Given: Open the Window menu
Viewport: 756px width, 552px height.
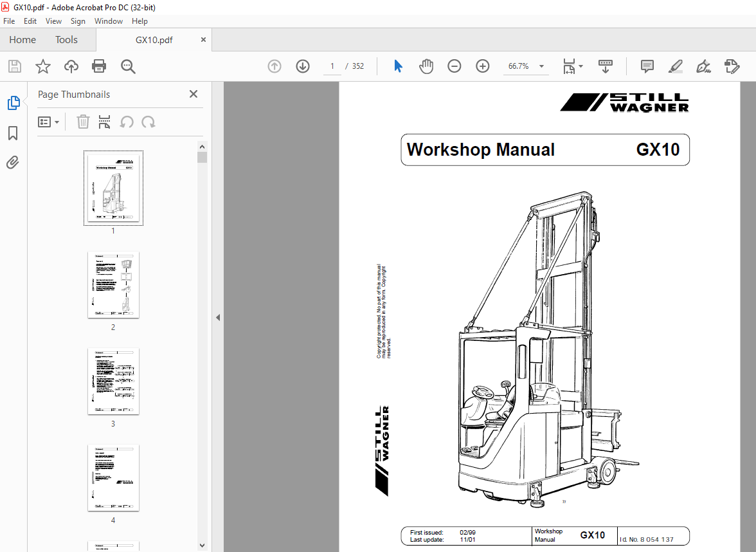Looking at the screenshot, I should 109,21.
